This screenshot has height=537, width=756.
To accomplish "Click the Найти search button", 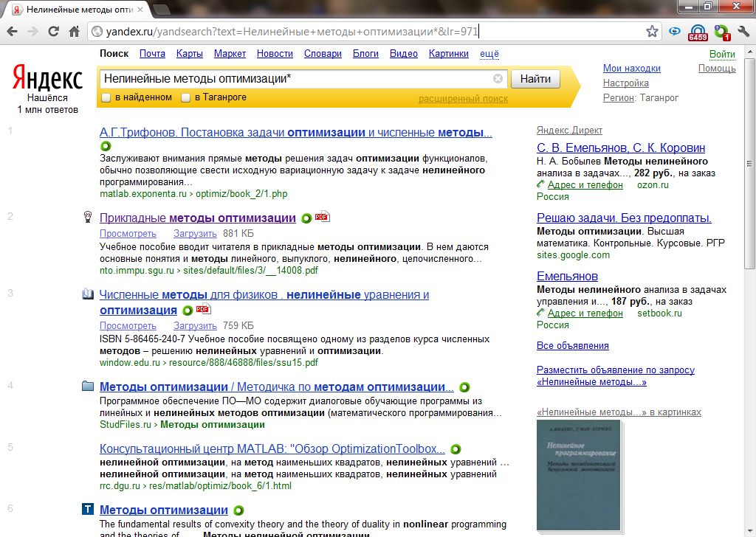I will pos(535,79).
